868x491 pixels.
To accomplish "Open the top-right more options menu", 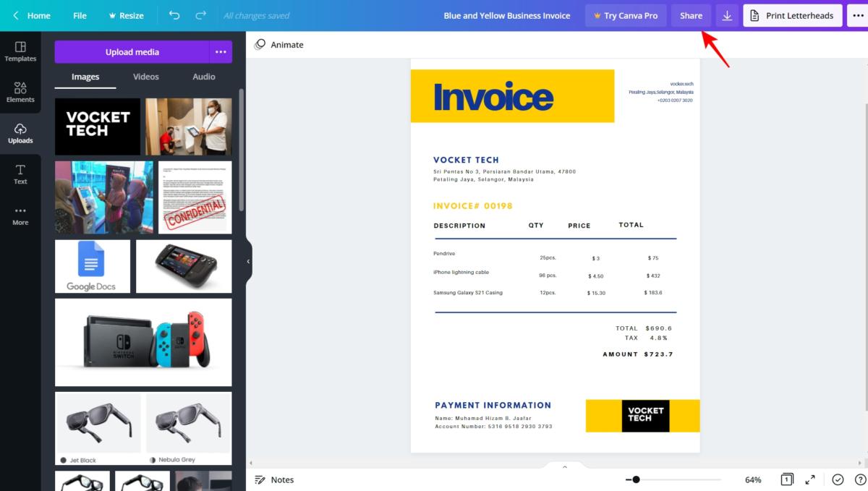I will 858,15.
